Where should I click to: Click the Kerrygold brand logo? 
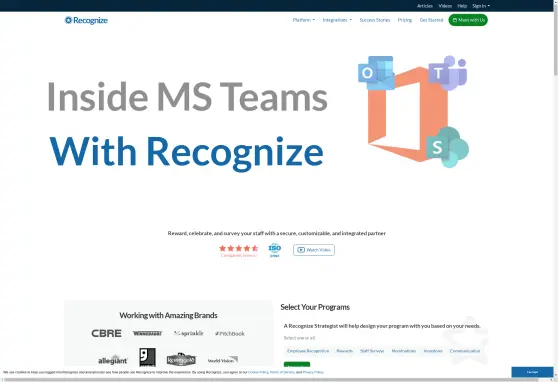tap(181, 359)
